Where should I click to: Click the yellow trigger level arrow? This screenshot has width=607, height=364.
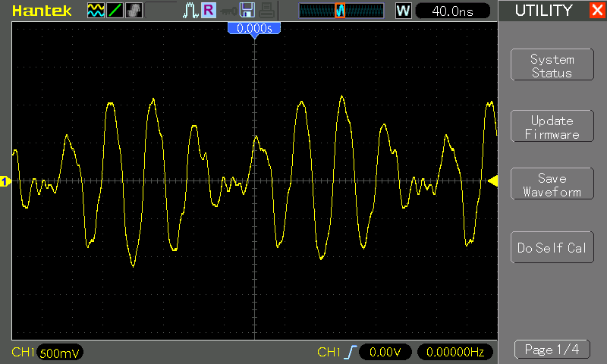point(492,180)
